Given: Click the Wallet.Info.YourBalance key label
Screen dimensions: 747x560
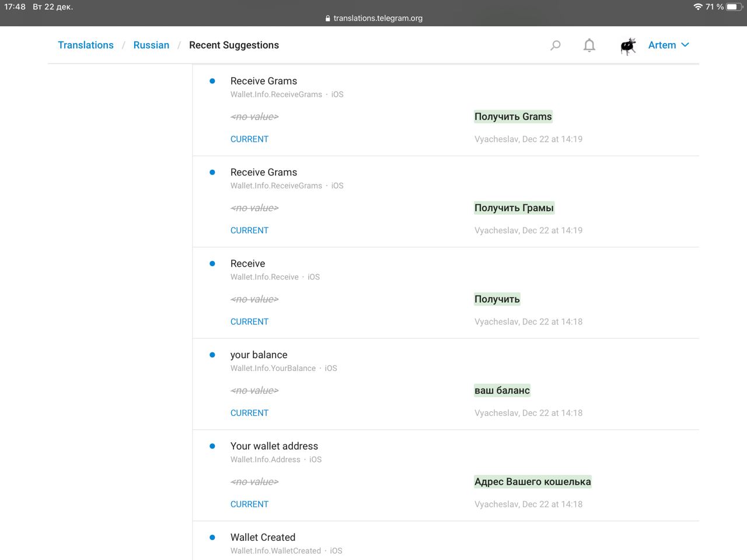Looking at the screenshot, I should (273, 368).
